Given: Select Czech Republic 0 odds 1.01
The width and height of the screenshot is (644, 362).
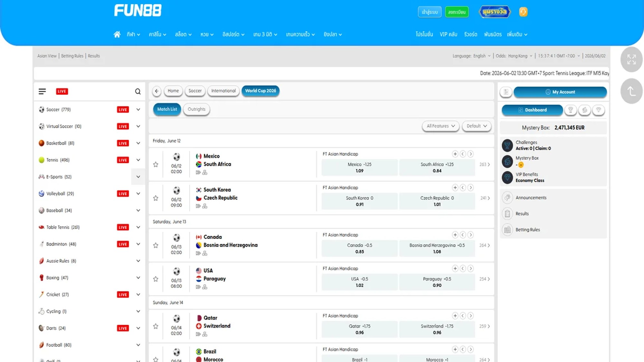Looking at the screenshot, I should coord(437,201).
